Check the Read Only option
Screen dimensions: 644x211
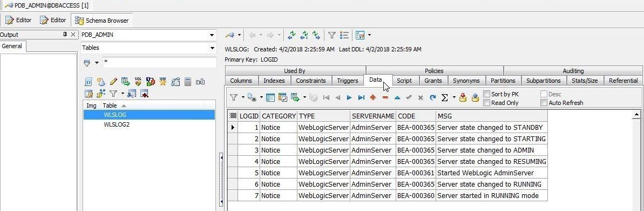[x=487, y=103]
